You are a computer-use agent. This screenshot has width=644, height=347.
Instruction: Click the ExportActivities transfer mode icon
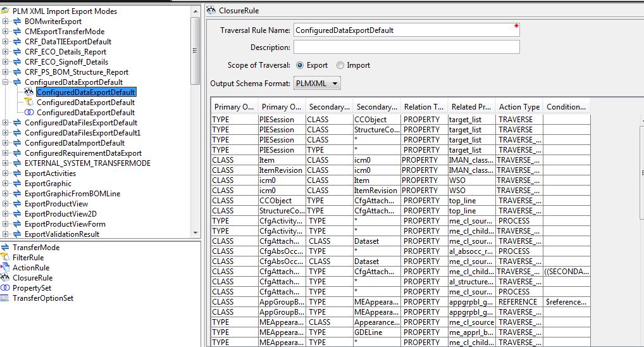17,173
